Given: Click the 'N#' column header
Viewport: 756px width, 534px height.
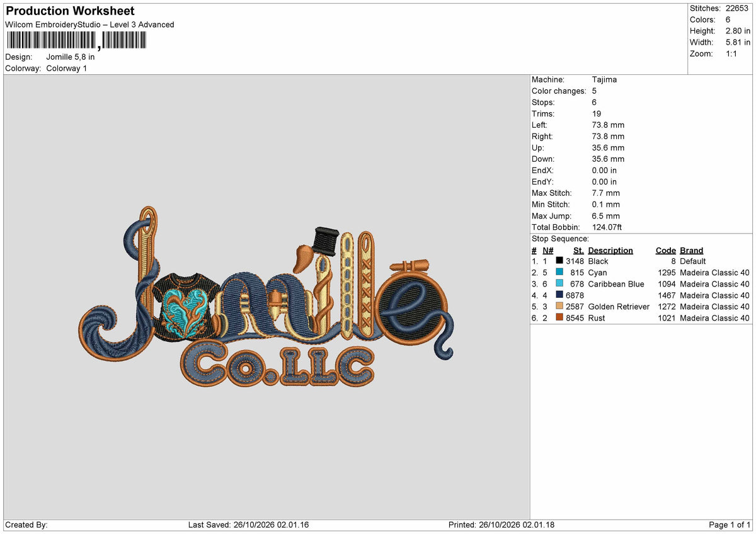Looking at the screenshot, I should coord(547,250).
